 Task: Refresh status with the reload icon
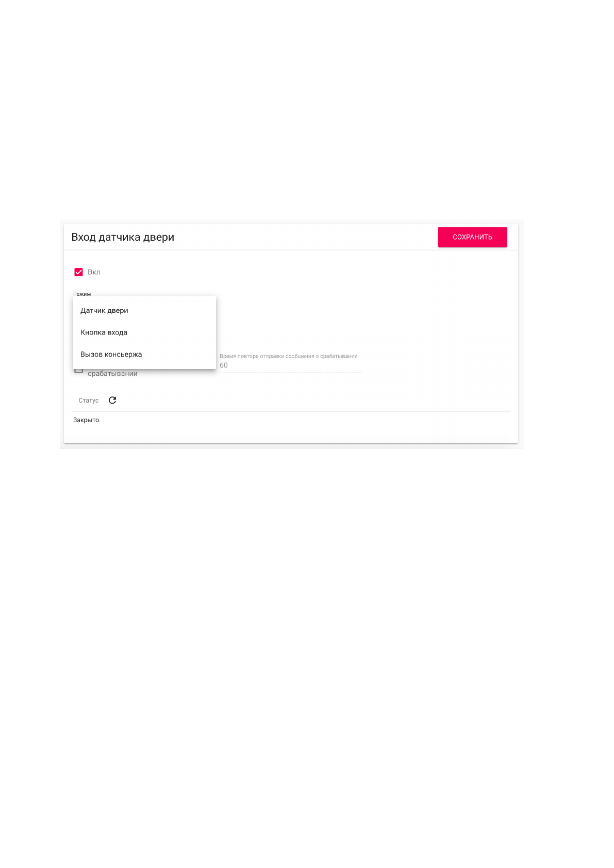point(112,400)
